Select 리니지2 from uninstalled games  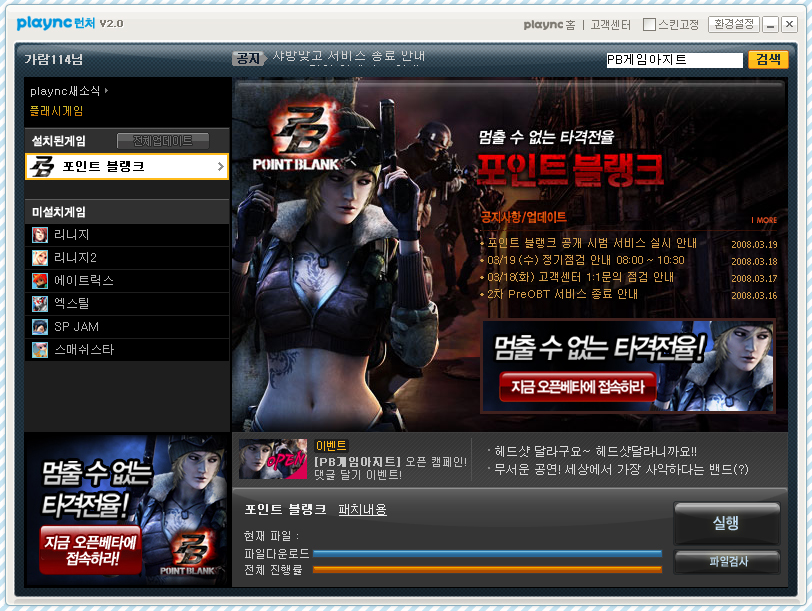pyautogui.click(x=127, y=258)
